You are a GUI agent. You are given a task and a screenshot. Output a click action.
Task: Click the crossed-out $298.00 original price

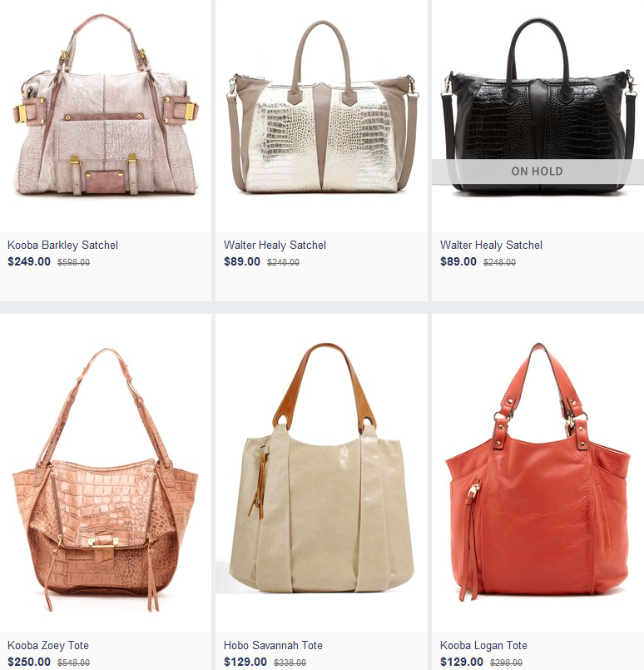pyautogui.click(x=506, y=663)
